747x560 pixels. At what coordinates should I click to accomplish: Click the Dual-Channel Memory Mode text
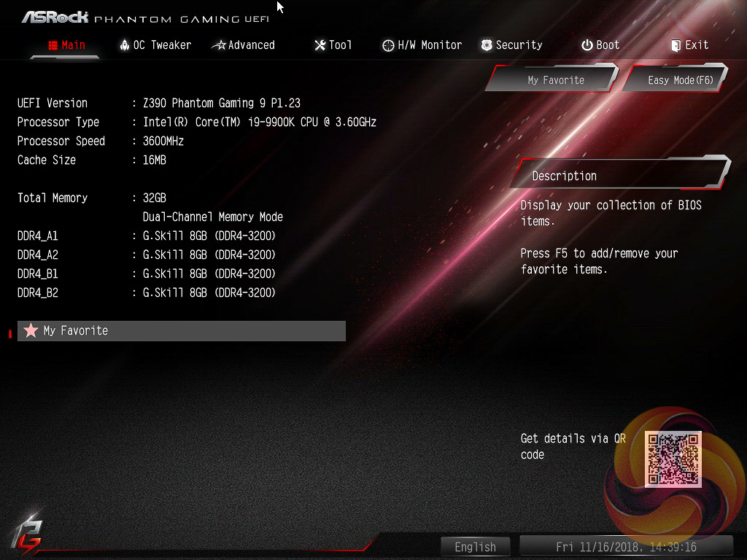pos(213,217)
